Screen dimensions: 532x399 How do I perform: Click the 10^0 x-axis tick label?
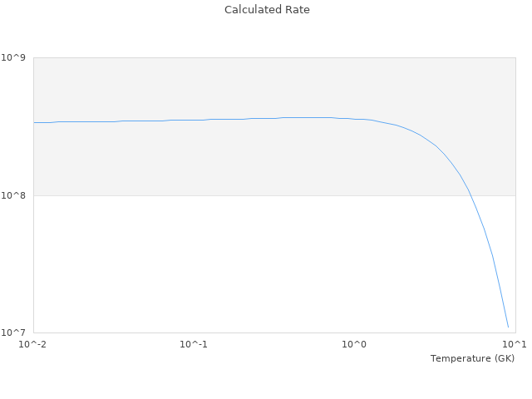[x=354, y=344]
